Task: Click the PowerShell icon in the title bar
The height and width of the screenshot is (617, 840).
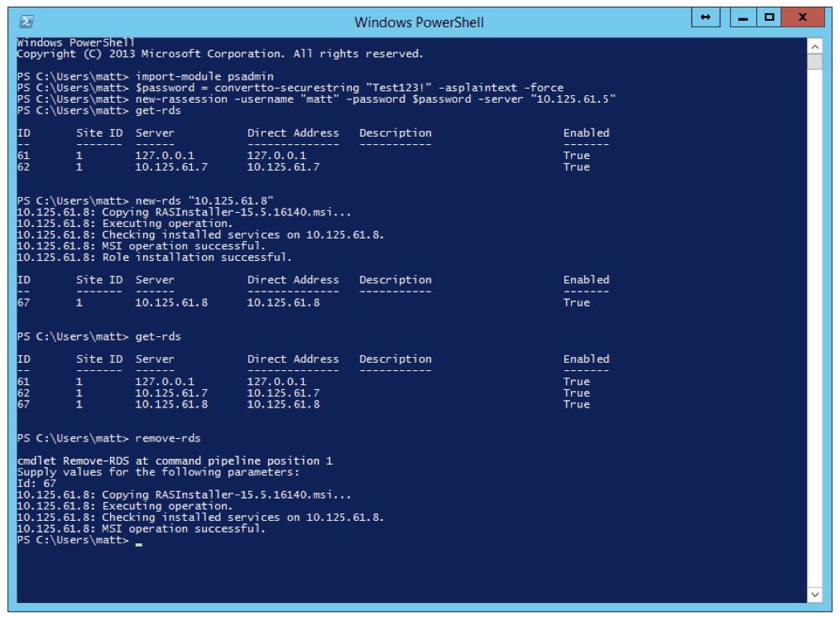Action: pyautogui.click(x=26, y=22)
